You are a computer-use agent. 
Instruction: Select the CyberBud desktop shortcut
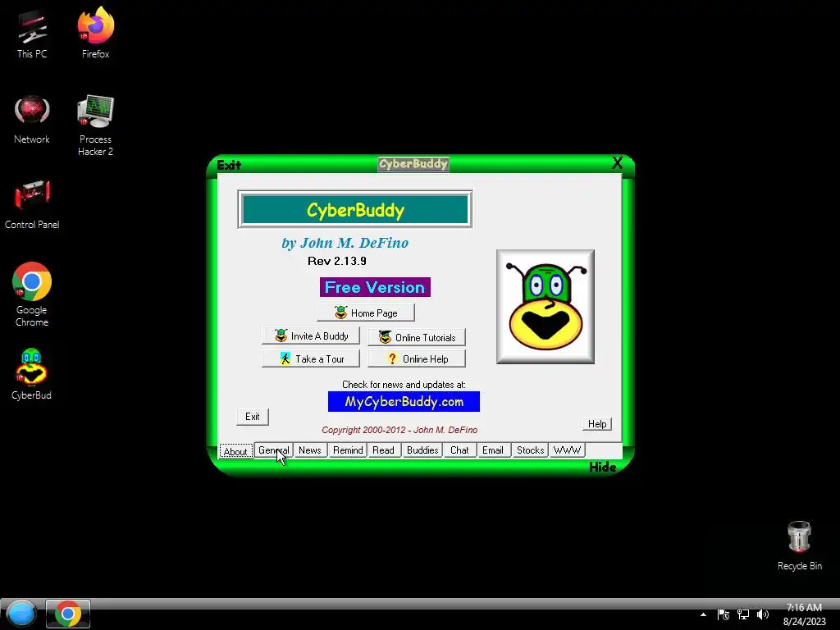[x=32, y=374]
